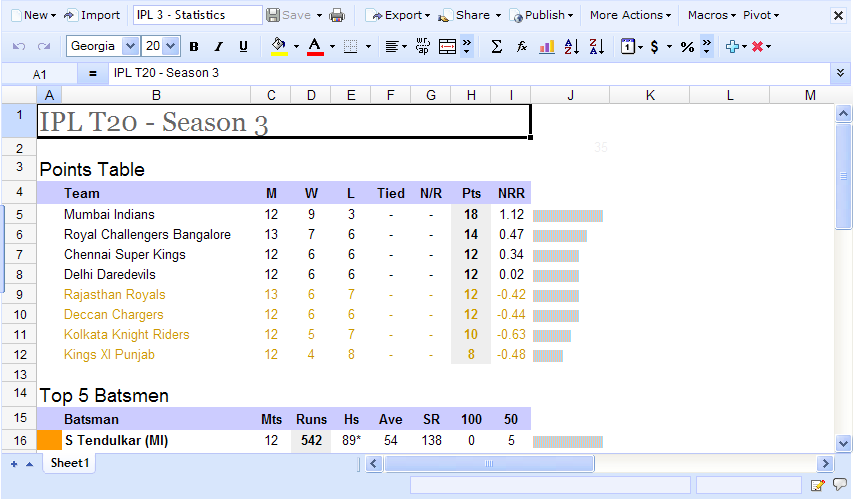Click the Undo arrow icon
This screenshot has height=499, width=853.
pyautogui.click(x=19, y=47)
